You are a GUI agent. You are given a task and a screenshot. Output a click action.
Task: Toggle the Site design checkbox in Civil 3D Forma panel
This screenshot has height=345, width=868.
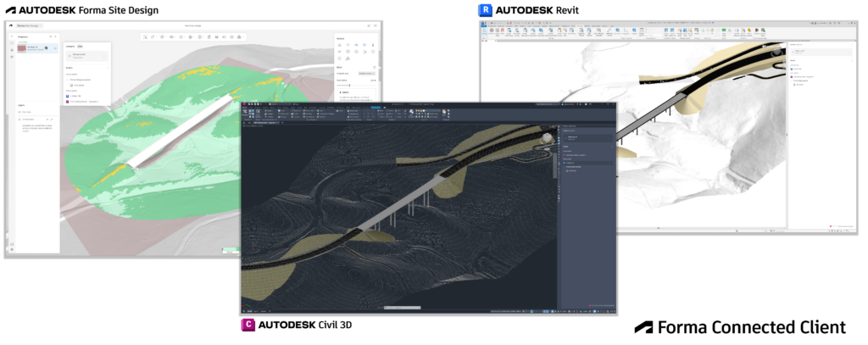tap(565, 170)
